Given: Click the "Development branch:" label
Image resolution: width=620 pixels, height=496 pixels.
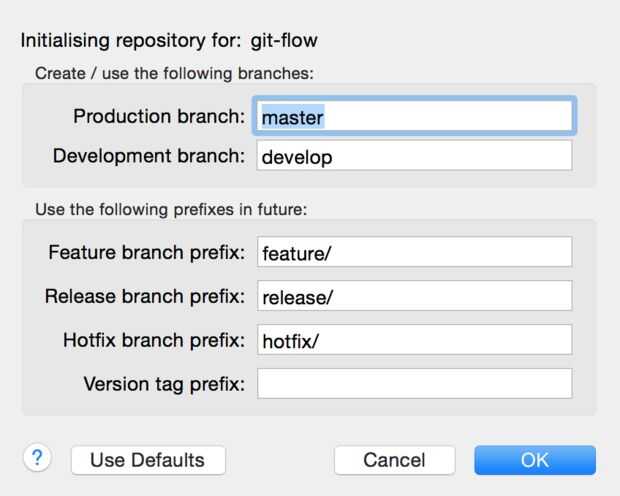Looking at the screenshot, I should [x=149, y=156].
